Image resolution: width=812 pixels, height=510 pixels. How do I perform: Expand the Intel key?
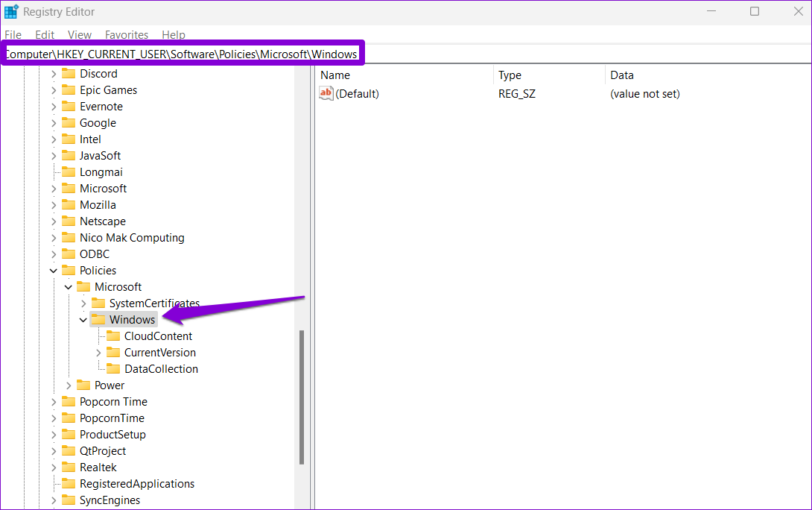(x=54, y=139)
